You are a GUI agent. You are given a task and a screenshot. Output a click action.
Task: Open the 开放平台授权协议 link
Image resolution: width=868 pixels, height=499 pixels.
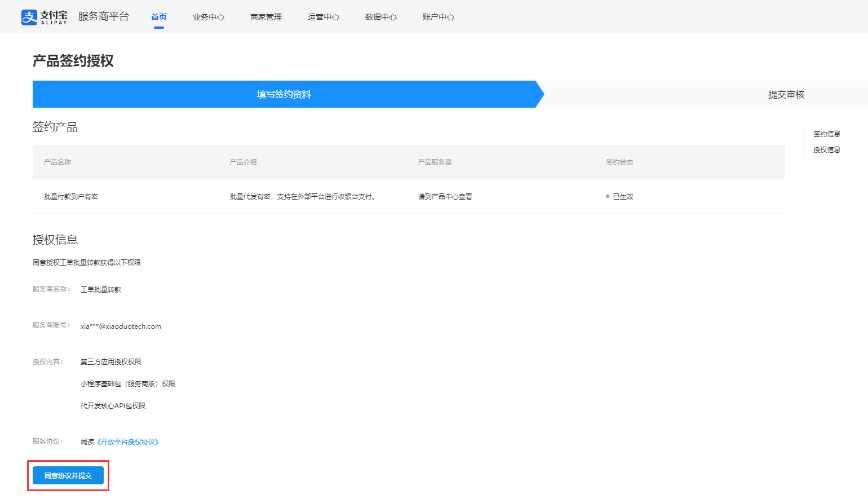pyautogui.click(x=128, y=441)
